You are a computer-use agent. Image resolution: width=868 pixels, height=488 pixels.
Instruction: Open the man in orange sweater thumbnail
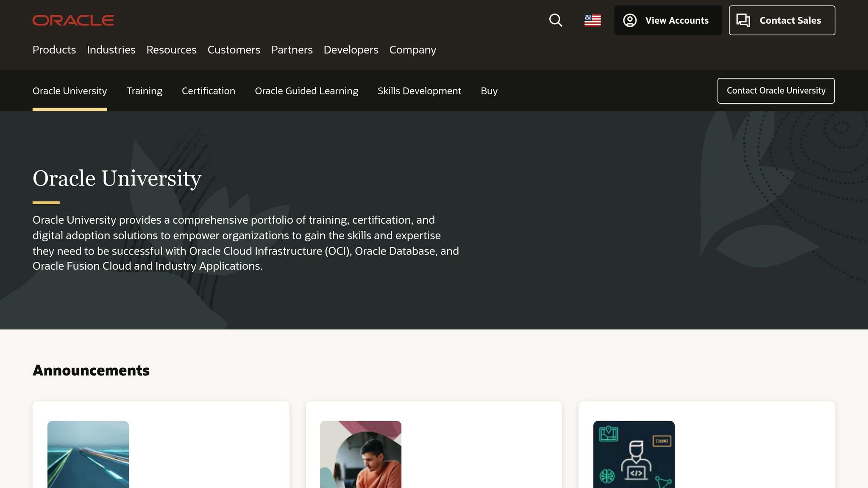point(361,454)
